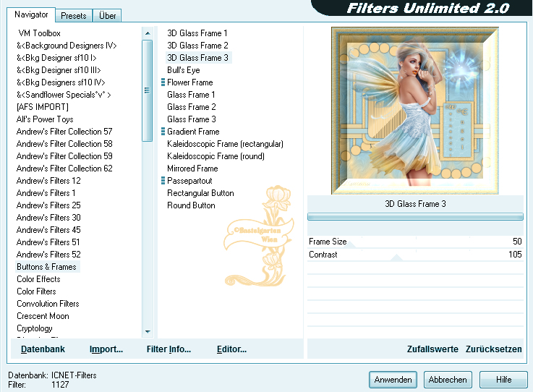Click the marker icon beside Flower Frame

point(163,82)
